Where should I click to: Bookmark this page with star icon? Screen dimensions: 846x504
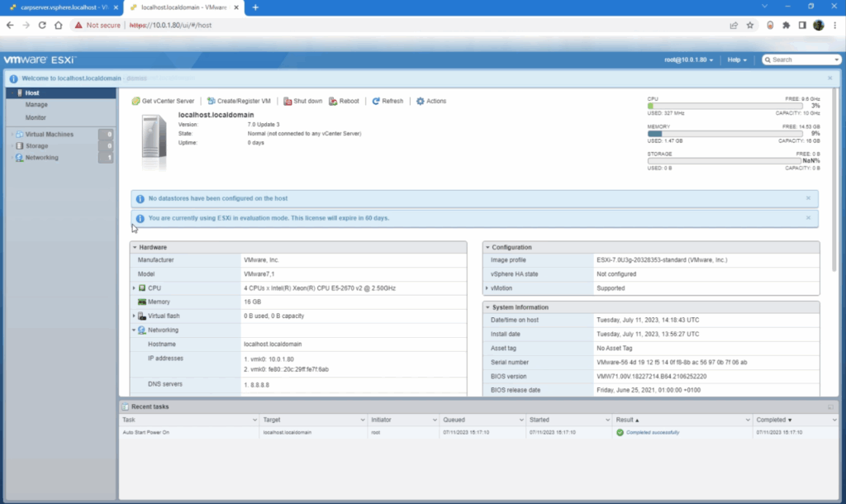pyautogui.click(x=750, y=26)
